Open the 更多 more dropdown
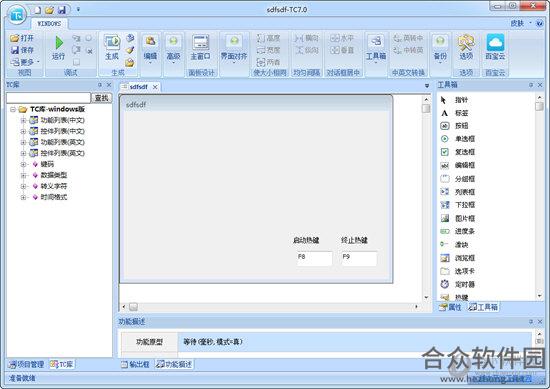The image size is (550, 389). pos(25,62)
